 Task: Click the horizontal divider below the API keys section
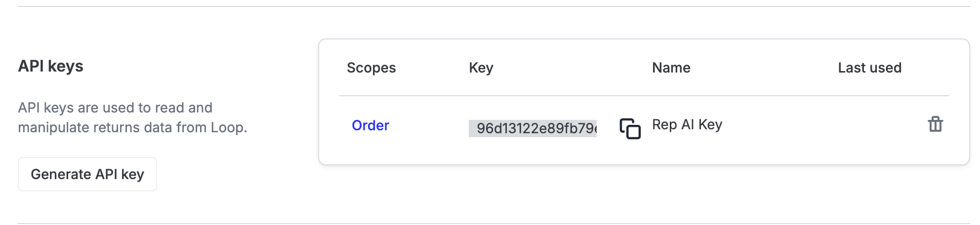pos(494,224)
